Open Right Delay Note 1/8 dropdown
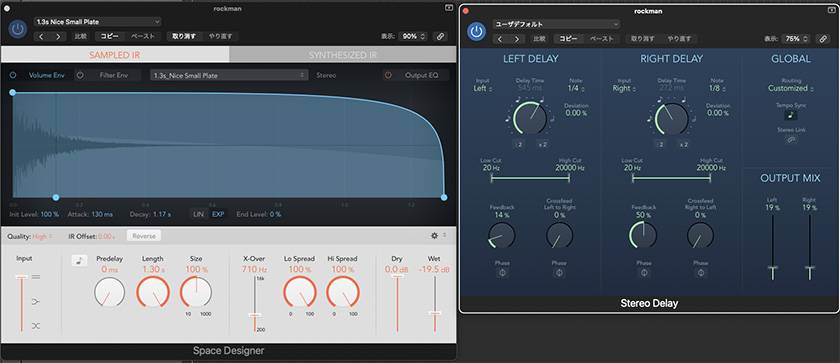Viewport: 840px width, 363px height. tap(717, 88)
